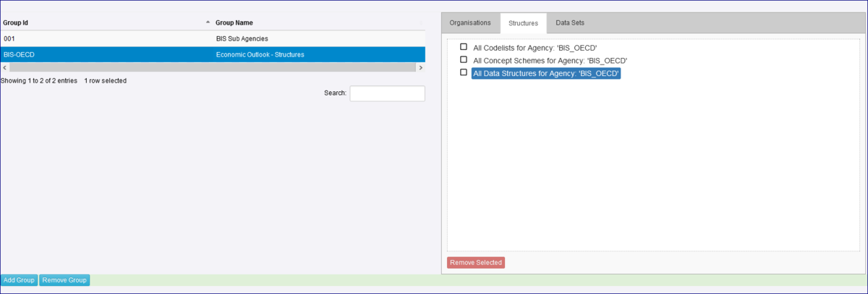
Task: Sort by the Group Name column header
Action: (x=234, y=23)
